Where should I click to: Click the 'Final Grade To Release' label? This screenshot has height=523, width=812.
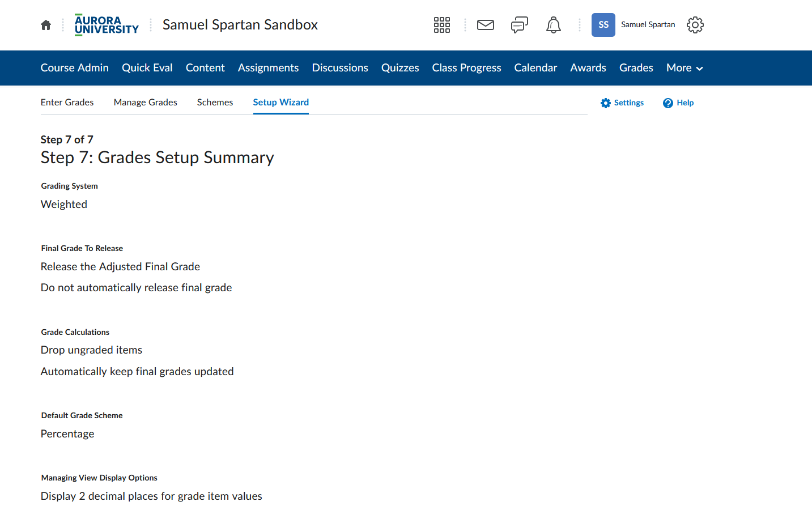coord(82,249)
